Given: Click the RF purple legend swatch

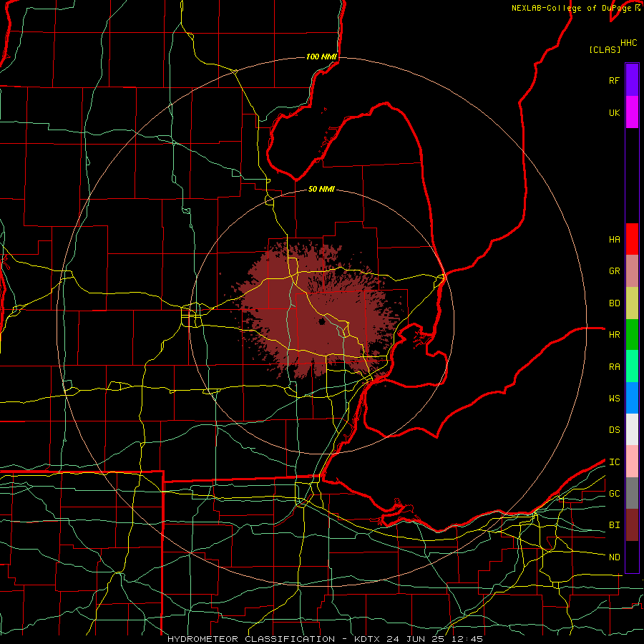Looking at the screenshot, I should (632, 80).
